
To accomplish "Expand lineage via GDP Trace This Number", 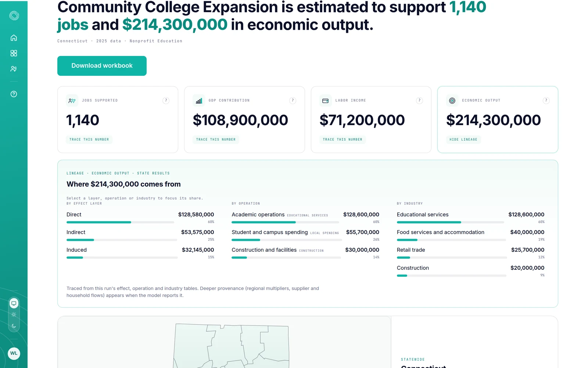I will (216, 139).
